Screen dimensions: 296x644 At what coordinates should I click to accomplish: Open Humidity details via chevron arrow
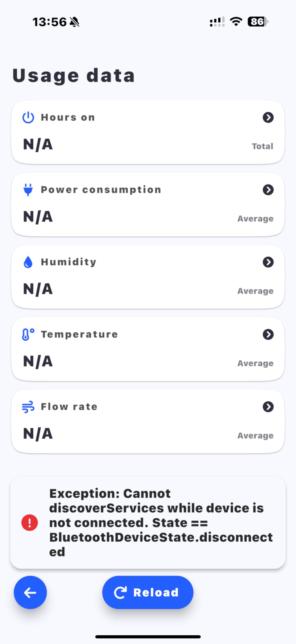[x=268, y=262]
